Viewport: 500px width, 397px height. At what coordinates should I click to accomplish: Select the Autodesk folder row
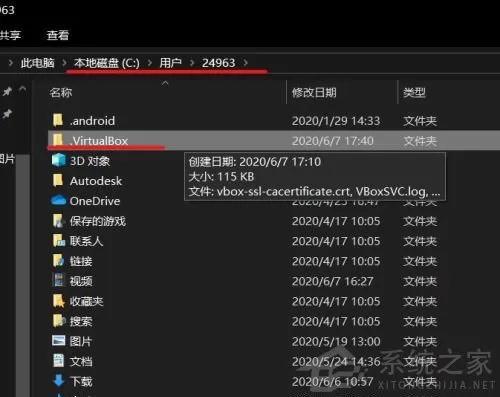tap(273, 181)
